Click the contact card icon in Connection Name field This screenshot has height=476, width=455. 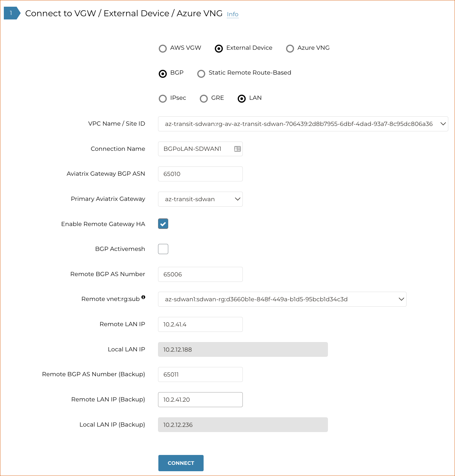click(x=237, y=149)
